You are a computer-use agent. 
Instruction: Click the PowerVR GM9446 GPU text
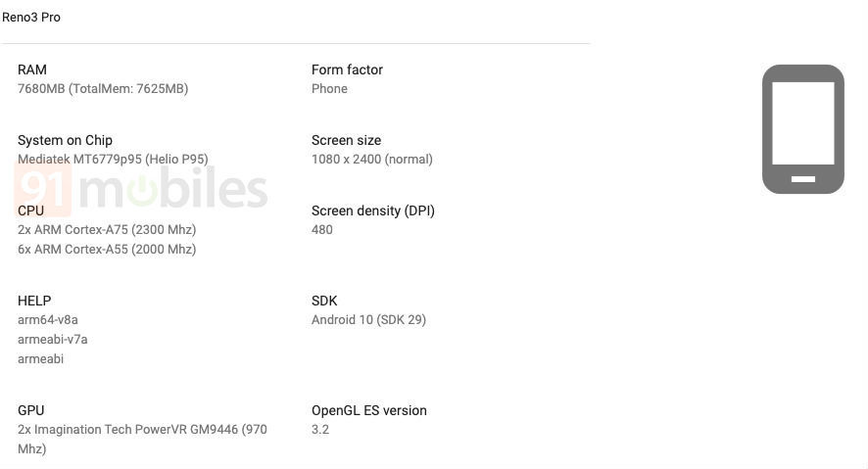click(x=142, y=439)
